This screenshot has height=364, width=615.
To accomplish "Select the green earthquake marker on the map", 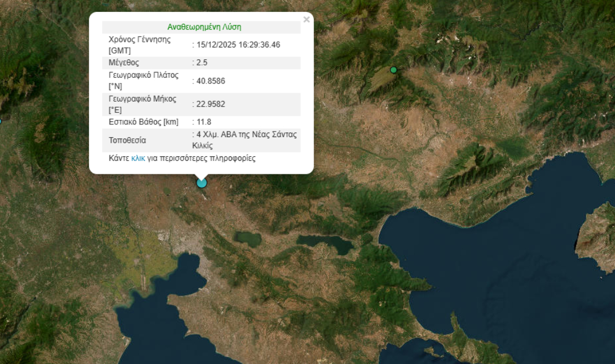I will (394, 70).
